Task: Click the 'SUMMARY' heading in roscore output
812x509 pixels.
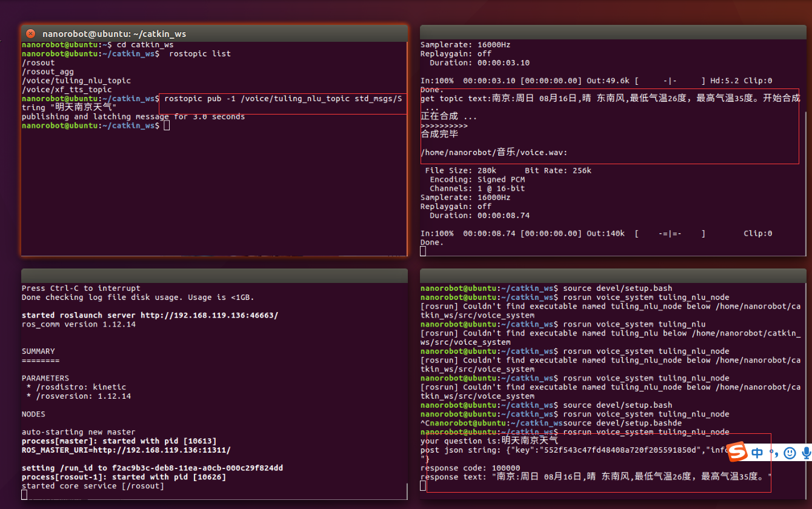Action: 38,351
